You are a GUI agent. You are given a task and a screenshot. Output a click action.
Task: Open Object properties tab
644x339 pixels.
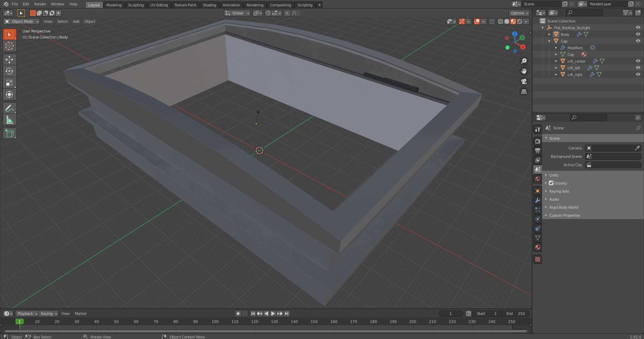click(x=538, y=191)
